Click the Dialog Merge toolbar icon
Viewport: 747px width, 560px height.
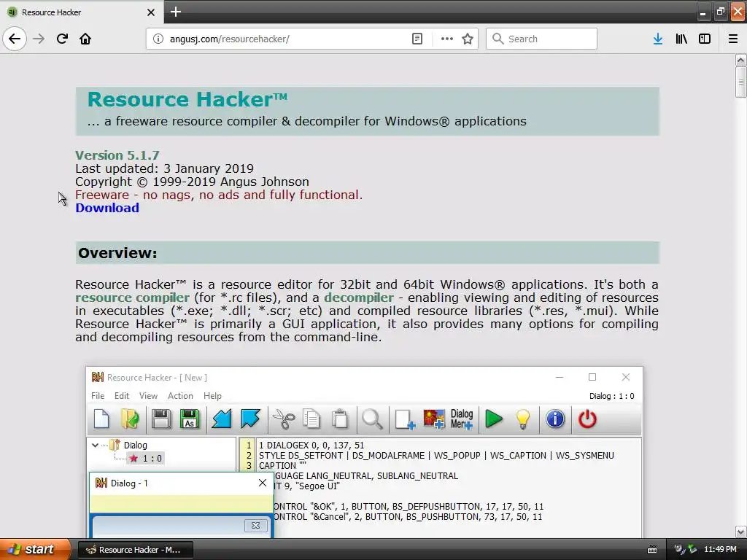tap(461, 419)
